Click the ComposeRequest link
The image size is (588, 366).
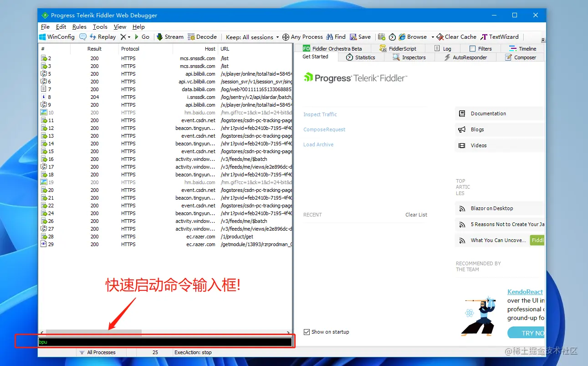(324, 129)
